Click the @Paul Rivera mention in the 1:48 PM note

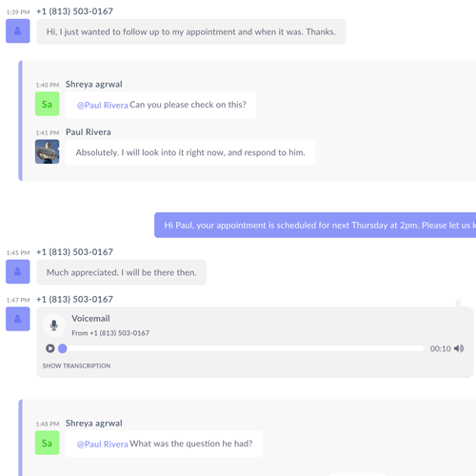point(103,444)
